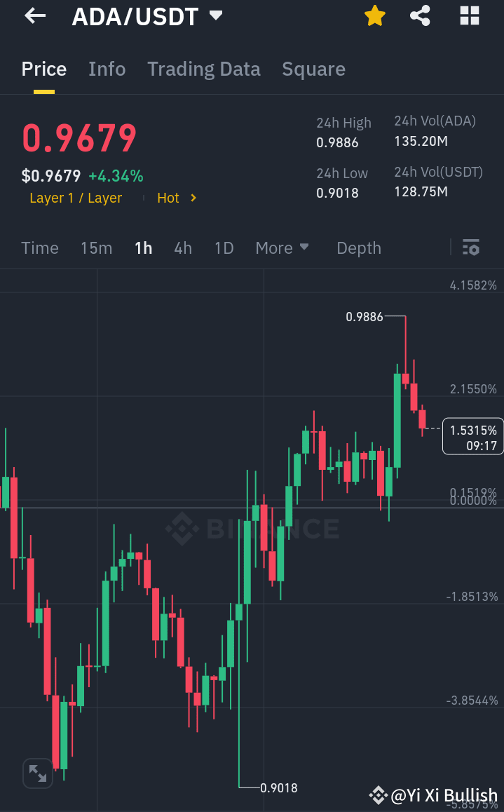Favorite ADA/USDT with the star icon
Screen dimensions: 504x812
click(x=374, y=15)
